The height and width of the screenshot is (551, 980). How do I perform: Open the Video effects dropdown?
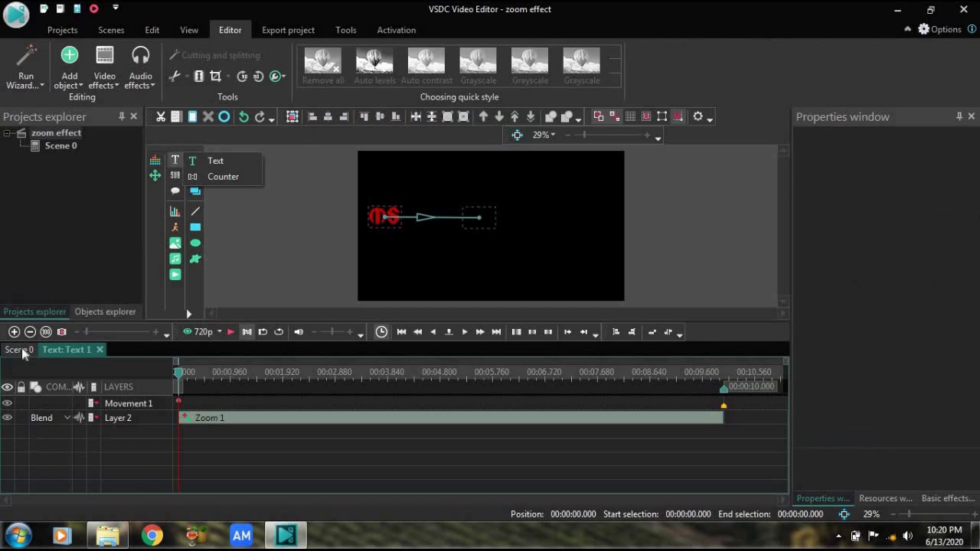click(x=105, y=67)
